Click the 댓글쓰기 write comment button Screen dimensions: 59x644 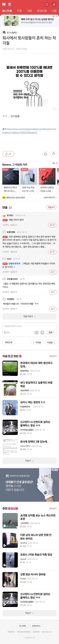coord(51,207)
